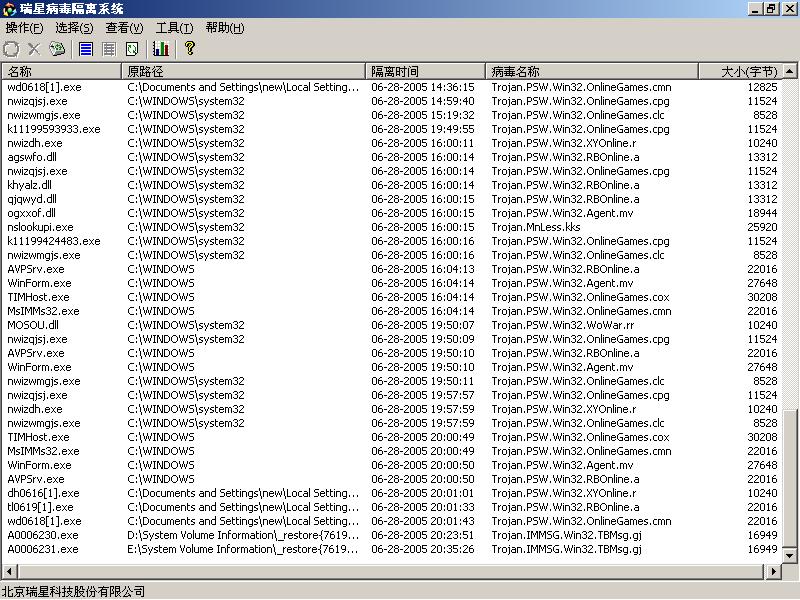Select TIMHost.exe quarantined at 16:04:14
This screenshot has height=600, width=800.
(392, 297)
